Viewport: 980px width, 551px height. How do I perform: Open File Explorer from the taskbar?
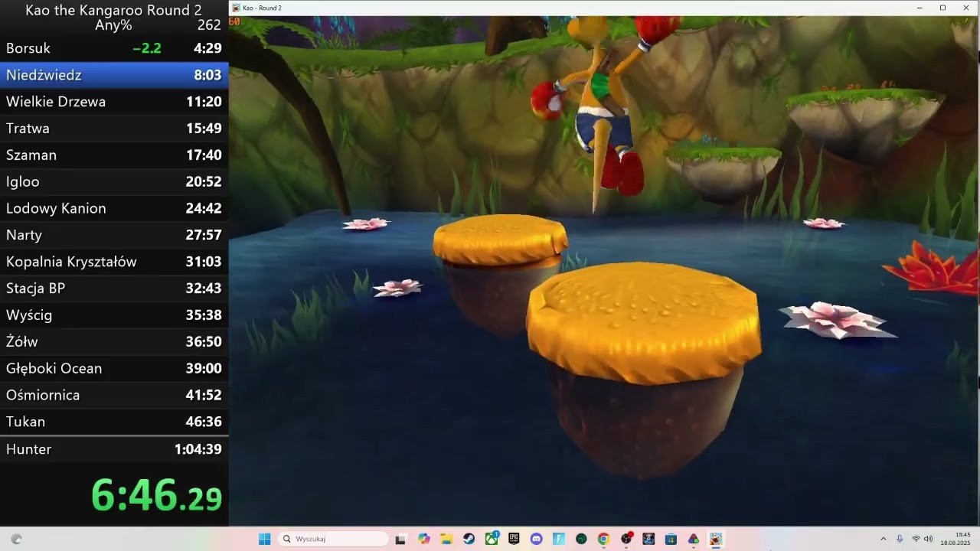click(x=446, y=539)
